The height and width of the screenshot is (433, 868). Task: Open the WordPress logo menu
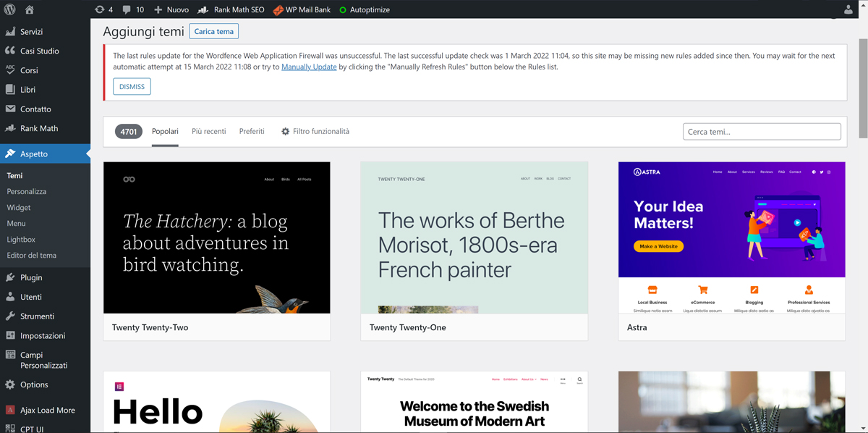click(x=10, y=9)
